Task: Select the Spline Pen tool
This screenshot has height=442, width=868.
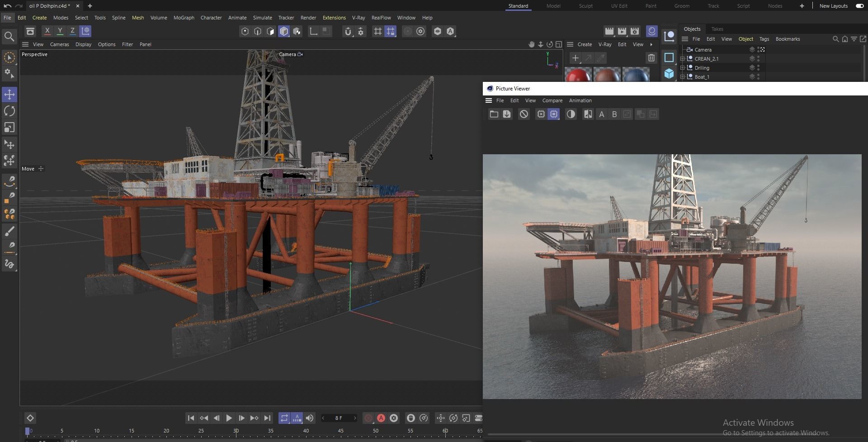Action: point(9,182)
